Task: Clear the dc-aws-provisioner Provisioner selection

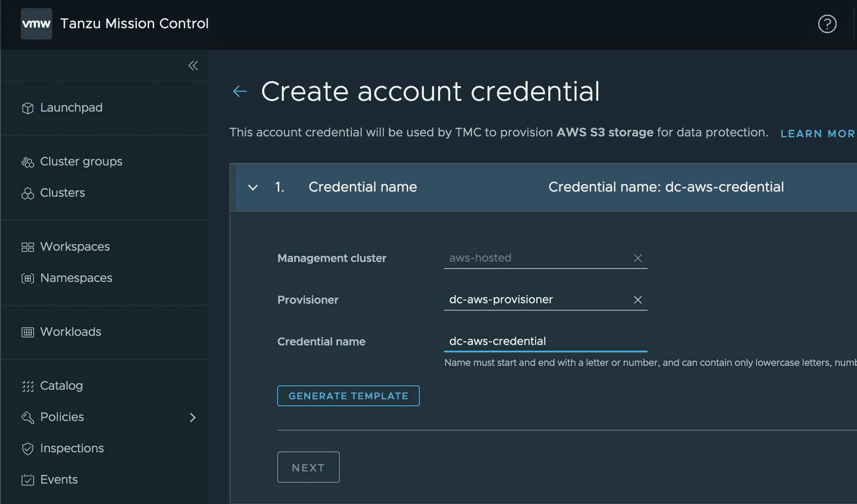Action: pos(637,300)
